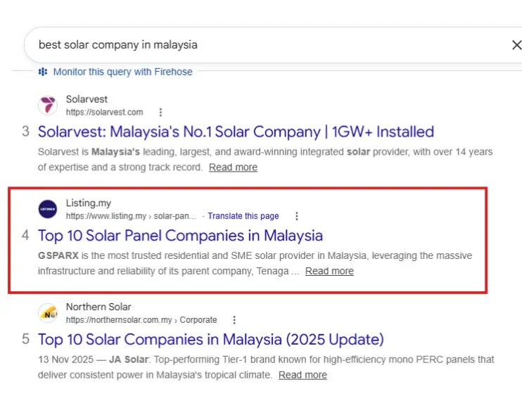This screenshot has height=420, width=522.
Task: Click the '13 Nov 2025' JA Solar snippet
Action: [266, 367]
